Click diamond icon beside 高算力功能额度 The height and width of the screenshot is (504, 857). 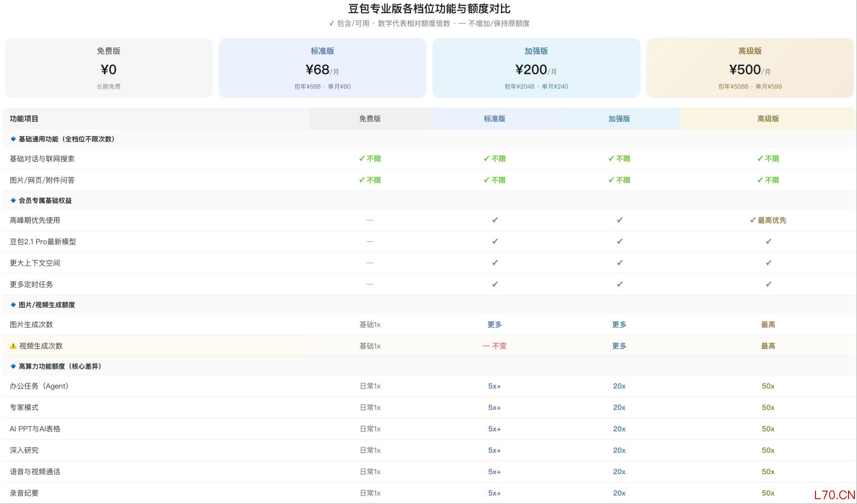pos(13,366)
